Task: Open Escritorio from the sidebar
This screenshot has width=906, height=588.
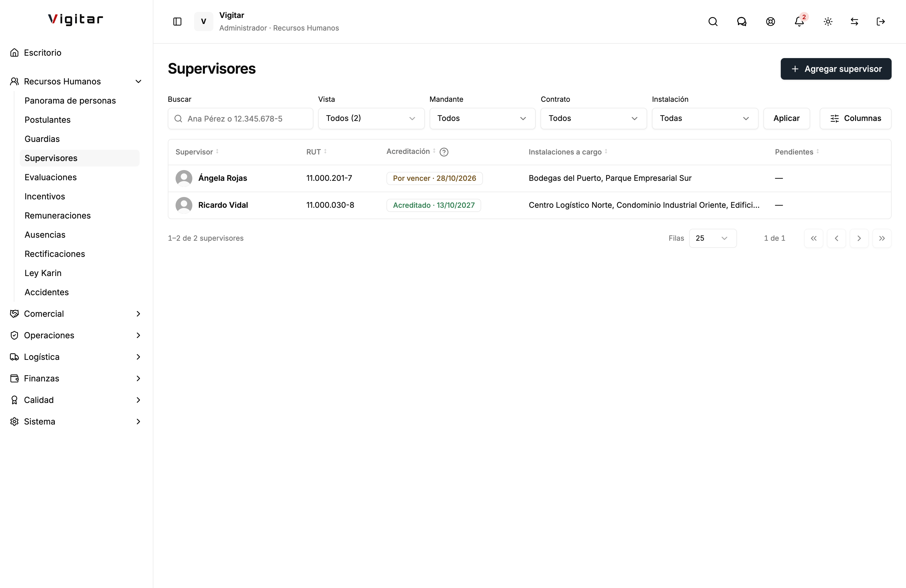Action: 76,52
